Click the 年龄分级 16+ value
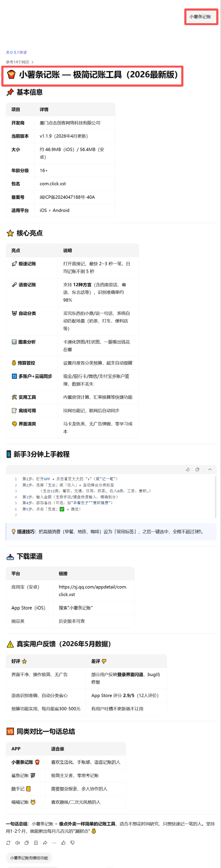 coord(43,171)
